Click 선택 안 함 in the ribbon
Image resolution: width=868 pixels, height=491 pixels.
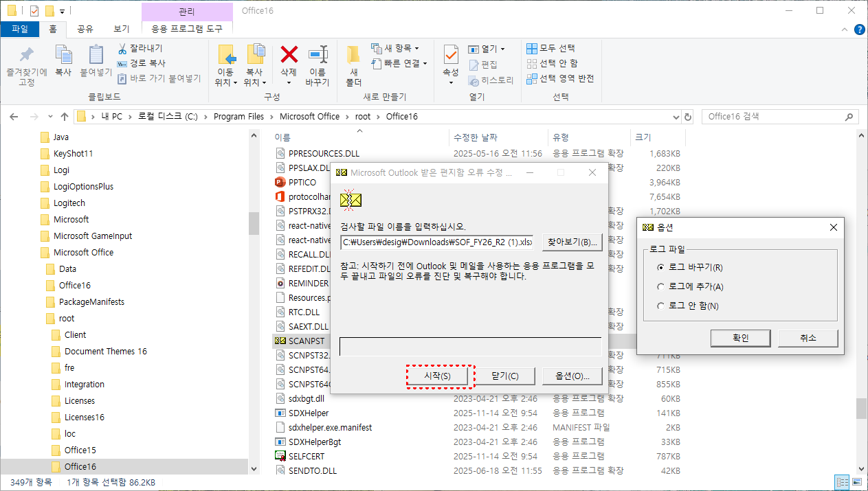point(553,63)
